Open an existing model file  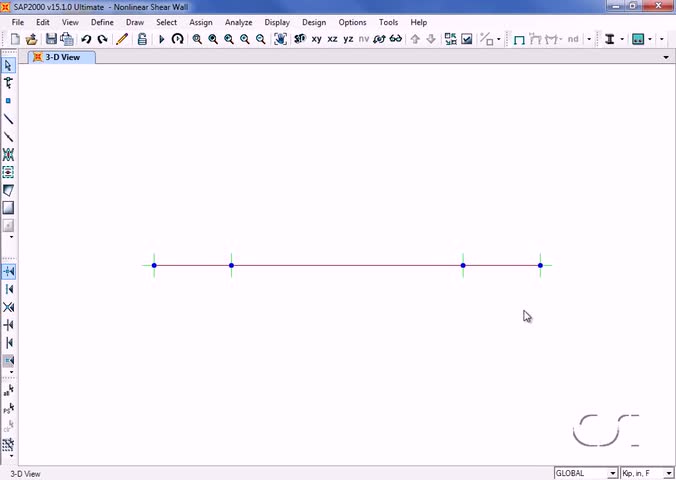tap(31, 39)
